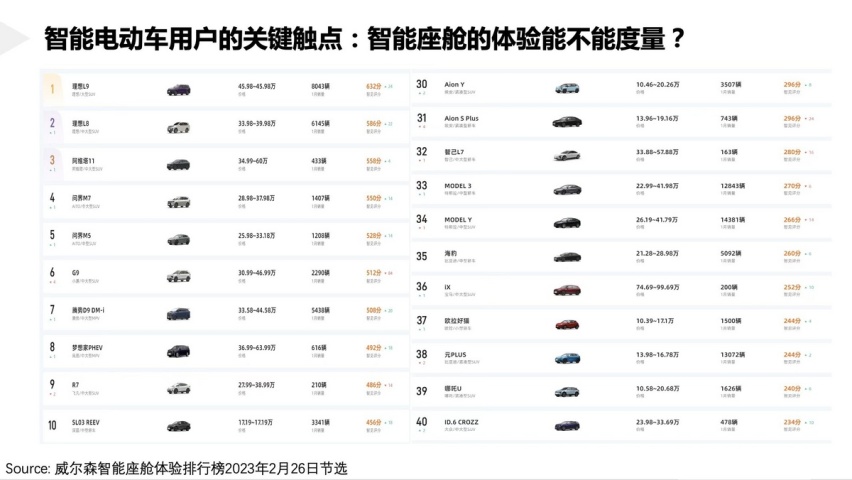Open the 海豹 car thumbnail
Viewport: 852px width, 480px height.
pos(567,257)
